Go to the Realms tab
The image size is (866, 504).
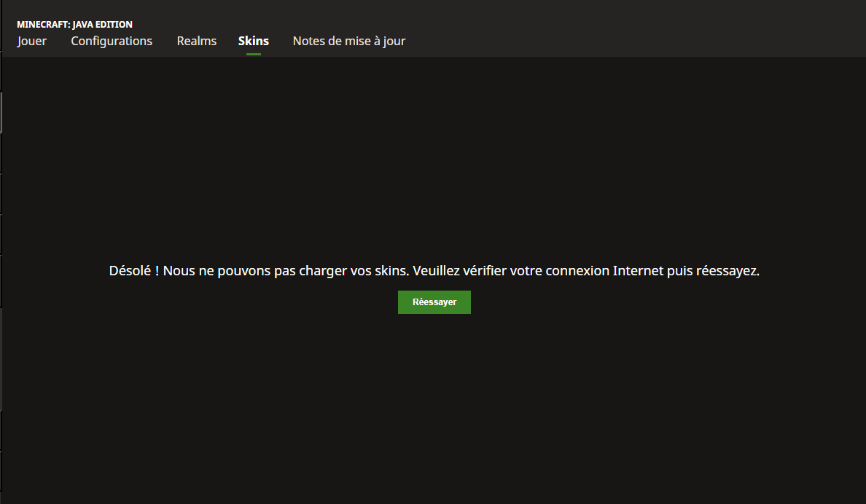point(197,42)
